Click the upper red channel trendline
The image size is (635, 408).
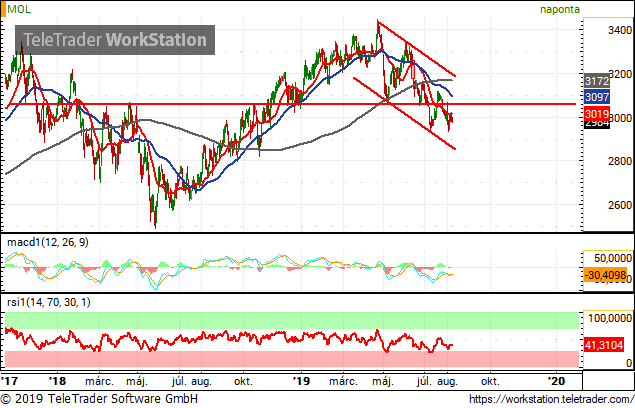click(x=416, y=49)
